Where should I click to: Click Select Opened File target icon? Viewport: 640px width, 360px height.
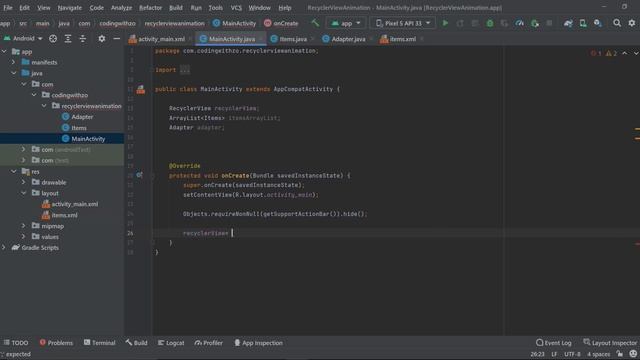click(x=53, y=39)
